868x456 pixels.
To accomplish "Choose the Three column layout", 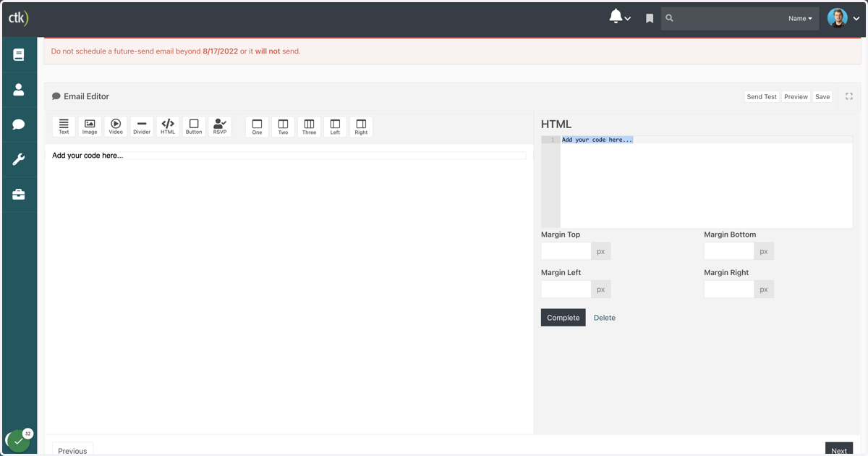I will point(309,127).
